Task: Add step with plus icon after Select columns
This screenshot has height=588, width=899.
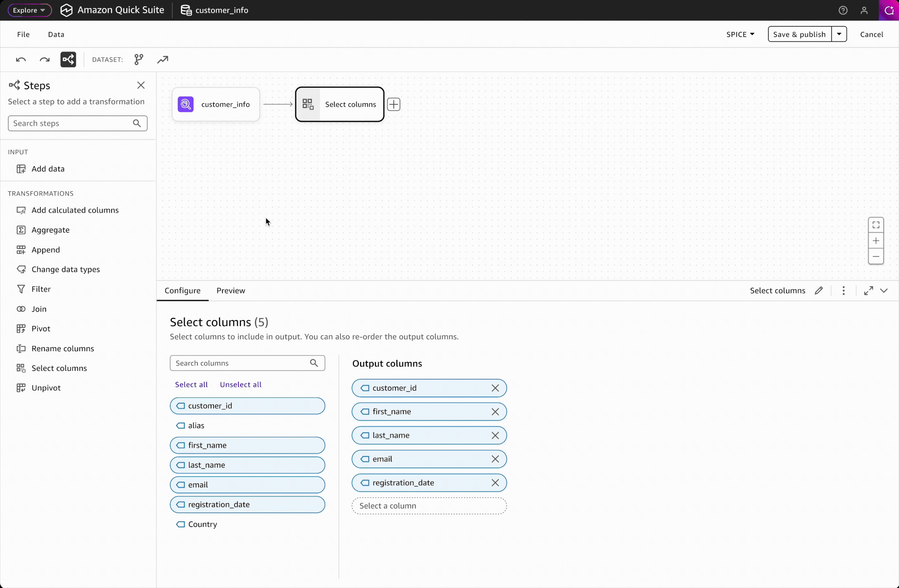Action: (x=394, y=104)
